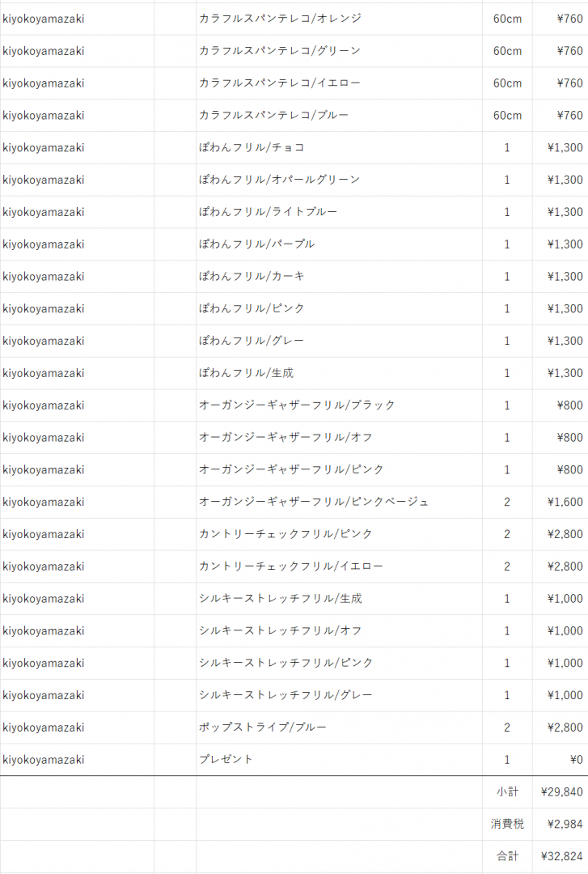Click the カラフルスパンテレコ/グリーン item cell
This screenshot has width=588, height=874.
pyautogui.click(x=339, y=51)
